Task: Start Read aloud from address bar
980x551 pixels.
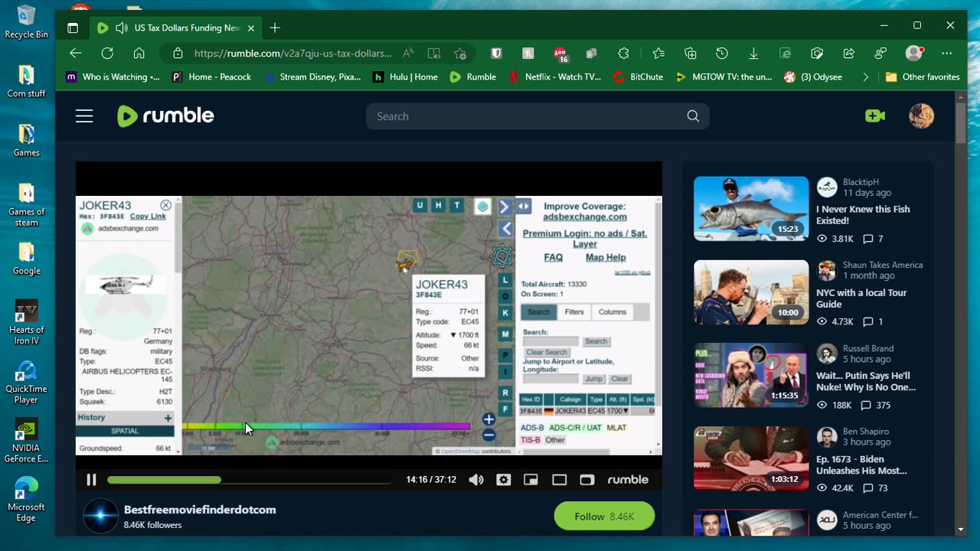Action: [408, 54]
